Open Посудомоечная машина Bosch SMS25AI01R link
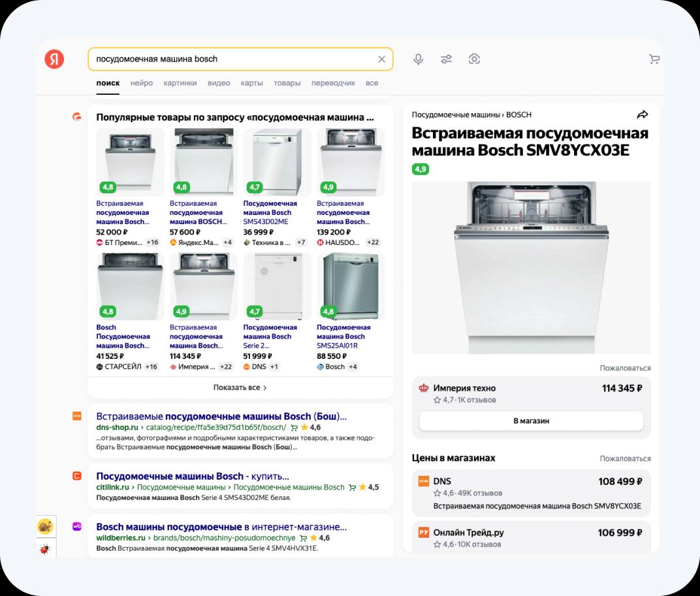 pos(343,337)
